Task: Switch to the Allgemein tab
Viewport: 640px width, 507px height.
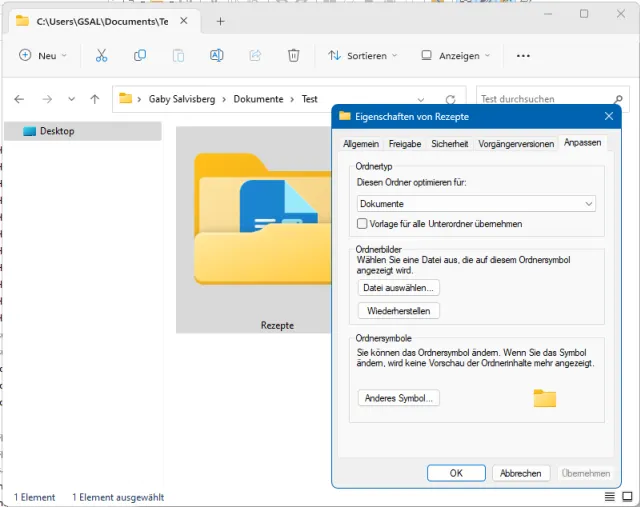Action: click(x=361, y=144)
